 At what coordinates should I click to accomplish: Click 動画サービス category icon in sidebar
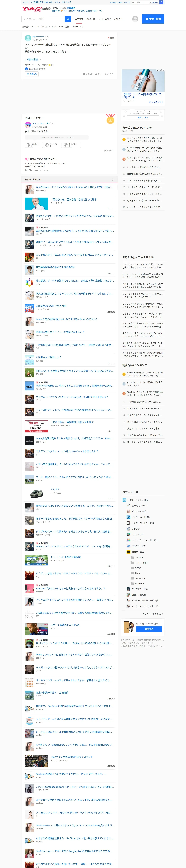point(128,552)
